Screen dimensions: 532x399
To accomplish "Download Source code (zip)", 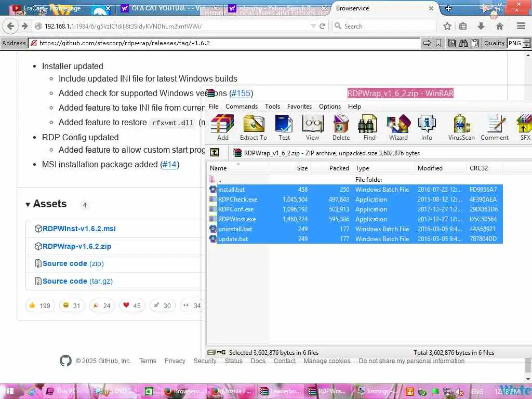I will tap(73, 263).
